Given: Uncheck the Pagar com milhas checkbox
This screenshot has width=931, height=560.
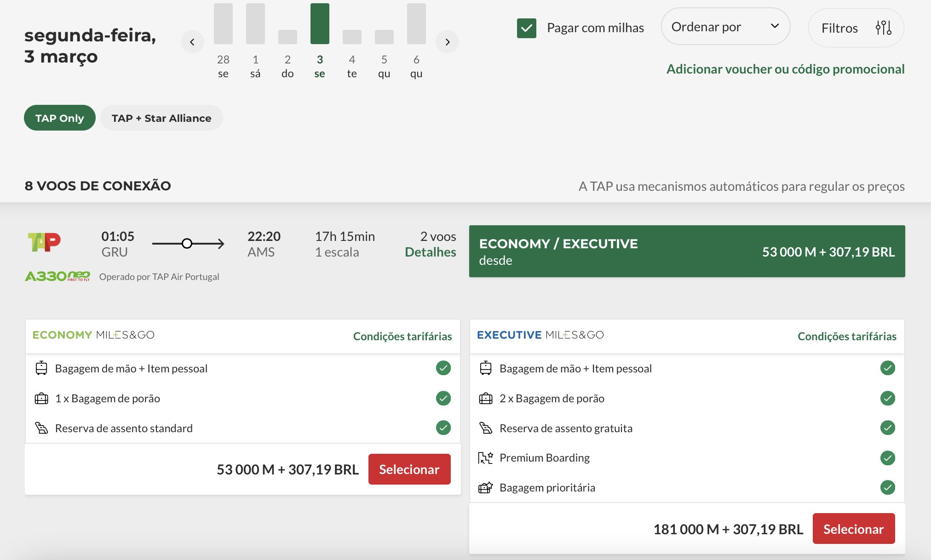Looking at the screenshot, I should (526, 28).
